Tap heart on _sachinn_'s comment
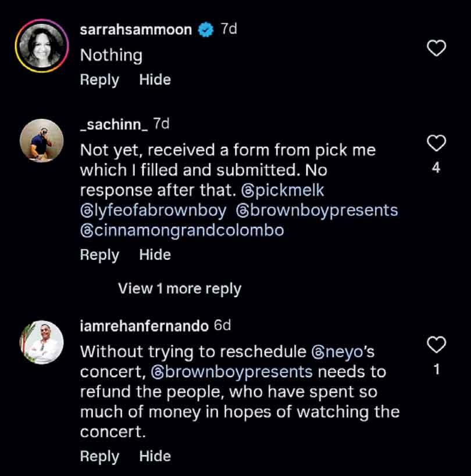Screen dimensions: 471x476 pos(436,142)
